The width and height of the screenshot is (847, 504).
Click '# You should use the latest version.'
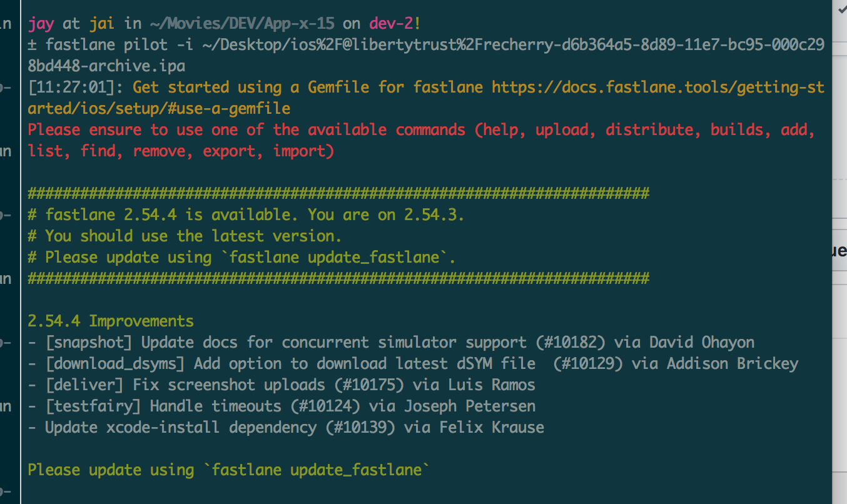[185, 236]
